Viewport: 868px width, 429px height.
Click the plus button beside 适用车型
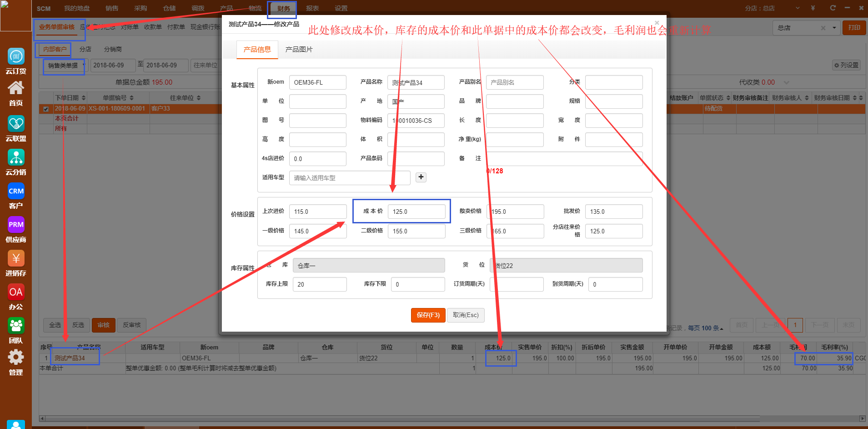(421, 177)
